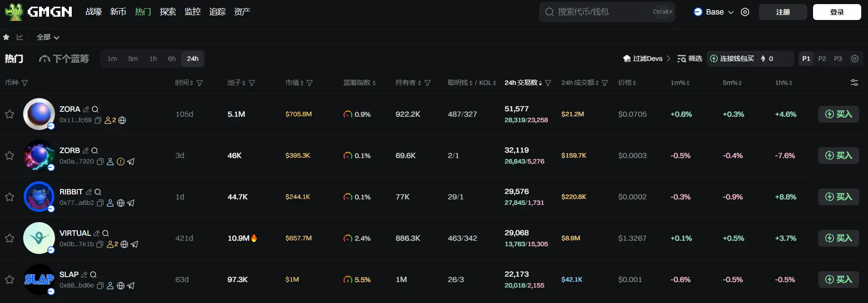The width and height of the screenshot is (868, 303).
Task: Select the 5m timeframe
Action: coord(133,59)
